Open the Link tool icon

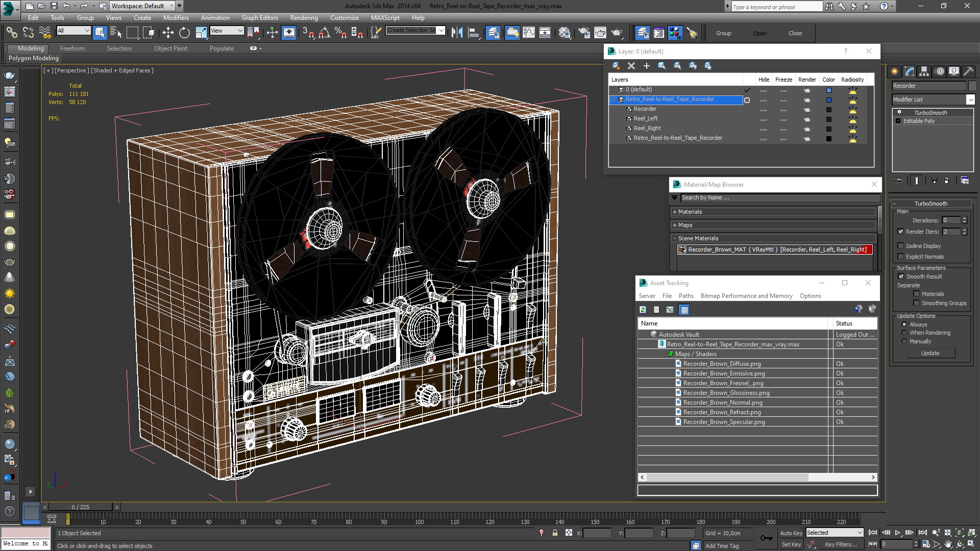pos(11,33)
